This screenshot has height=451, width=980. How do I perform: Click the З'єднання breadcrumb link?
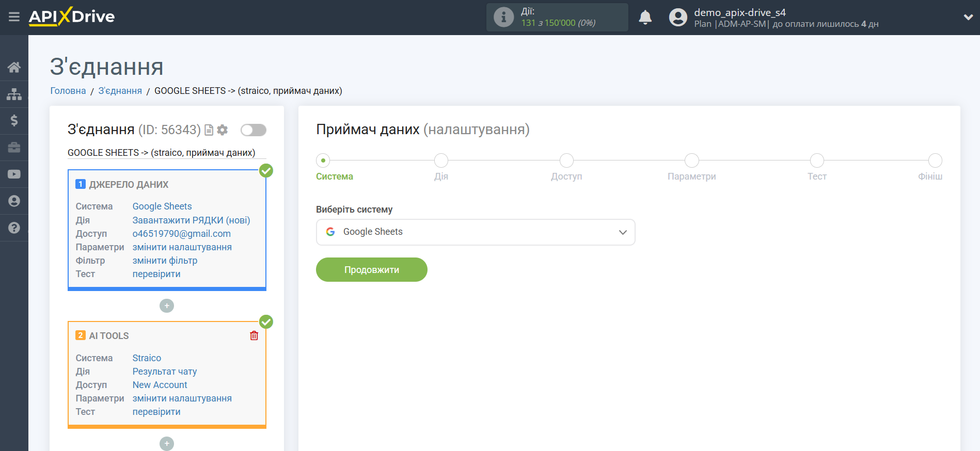pos(120,91)
